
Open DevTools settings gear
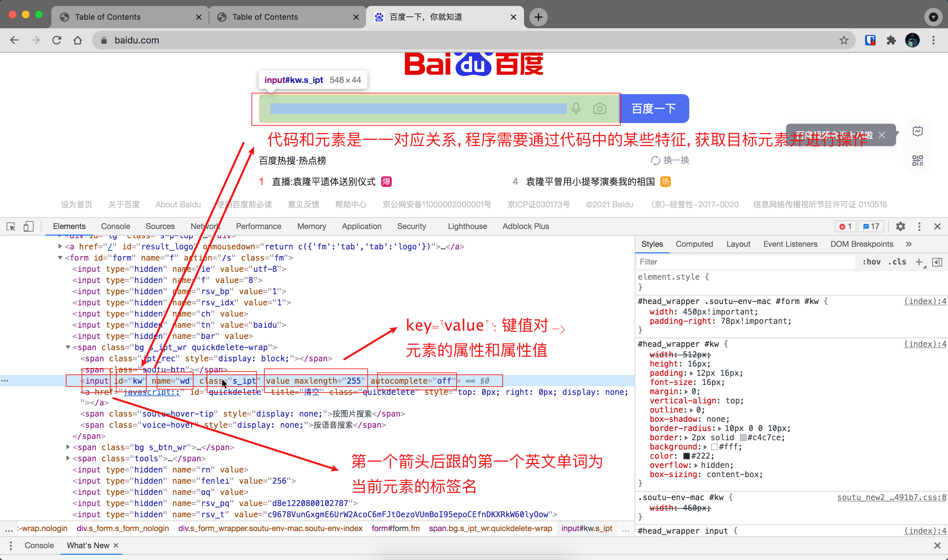pos(900,226)
